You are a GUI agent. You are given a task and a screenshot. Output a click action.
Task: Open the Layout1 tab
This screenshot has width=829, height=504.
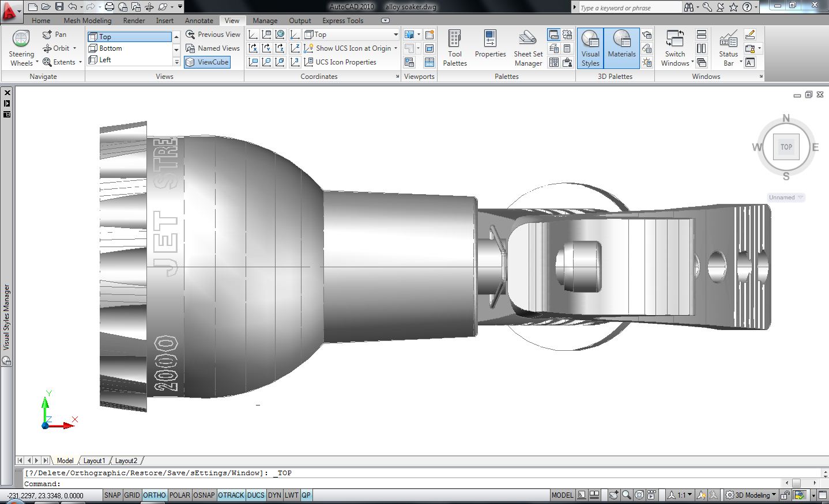pos(94,461)
